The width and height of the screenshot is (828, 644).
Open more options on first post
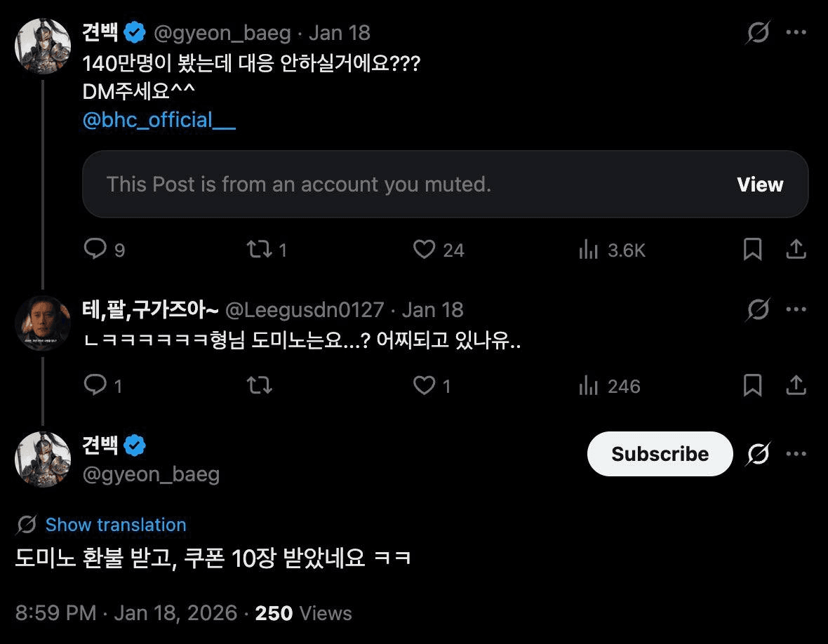796,32
